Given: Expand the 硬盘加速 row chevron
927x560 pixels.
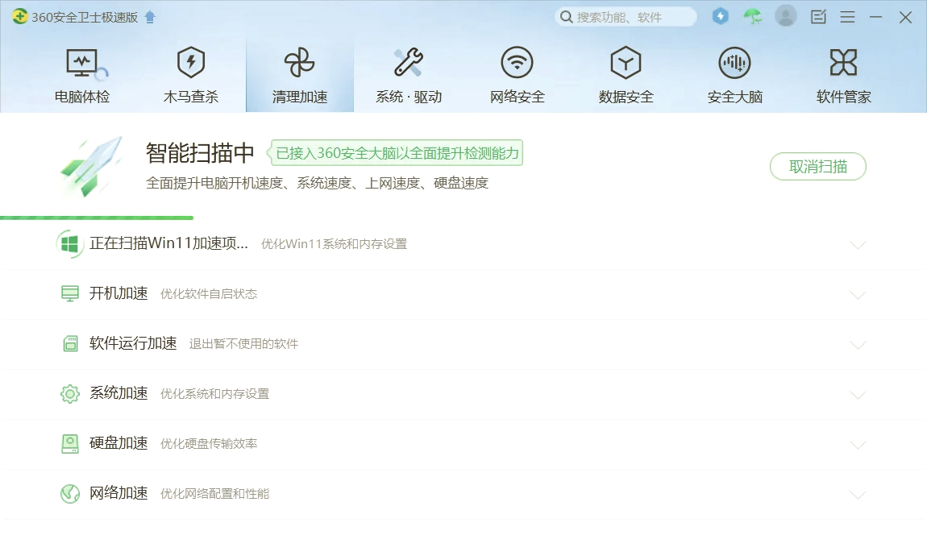Looking at the screenshot, I should pos(858,444).
